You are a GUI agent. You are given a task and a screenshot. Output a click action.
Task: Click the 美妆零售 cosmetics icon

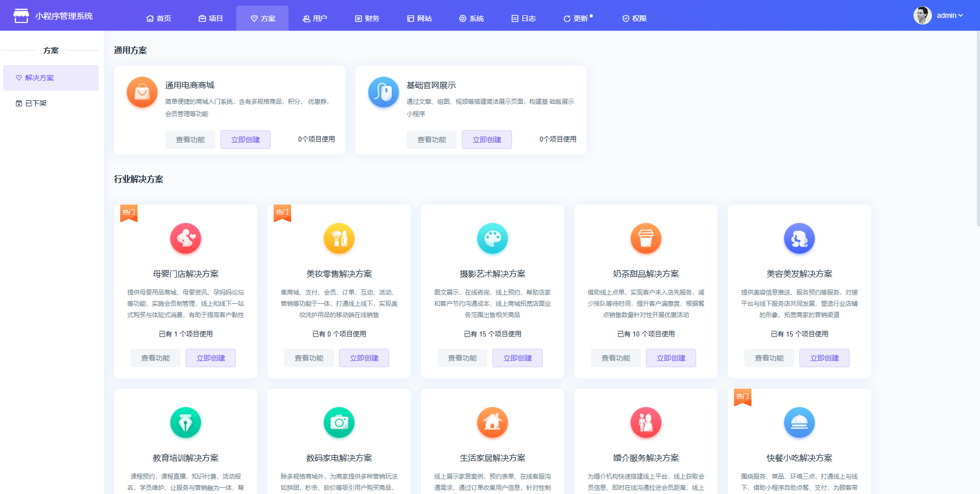[339, 238]
